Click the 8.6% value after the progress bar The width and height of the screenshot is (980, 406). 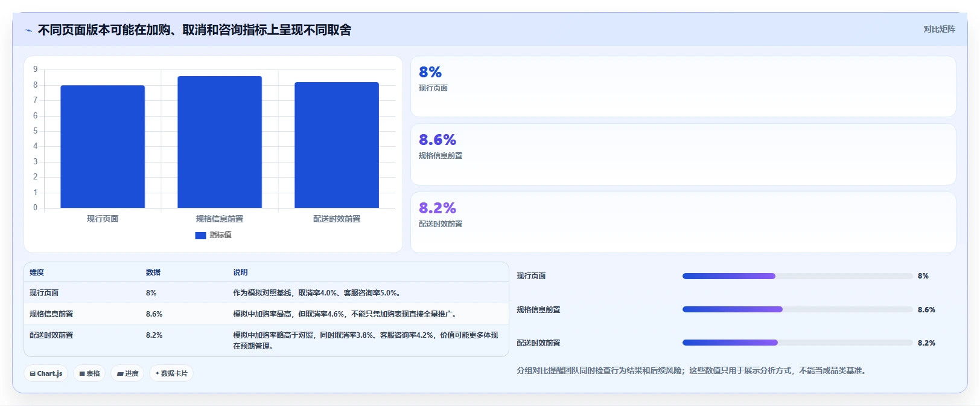click(x=926, y=310)
